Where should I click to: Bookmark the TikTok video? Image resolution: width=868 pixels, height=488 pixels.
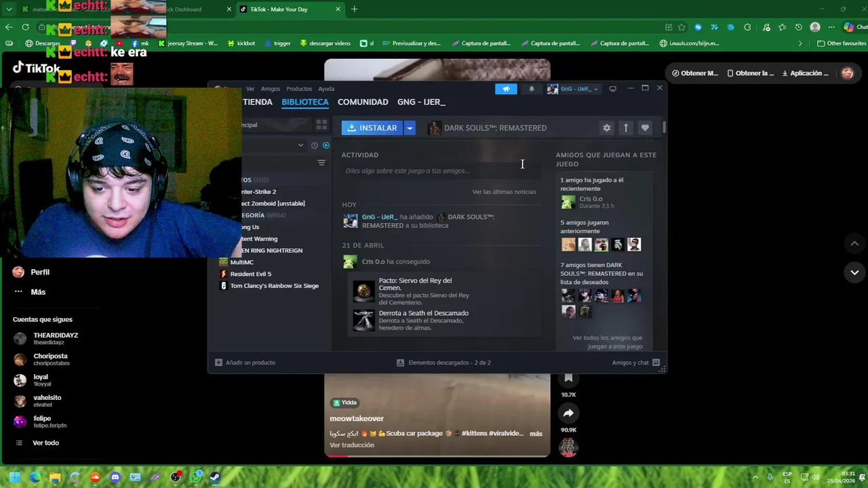point(568,378)
